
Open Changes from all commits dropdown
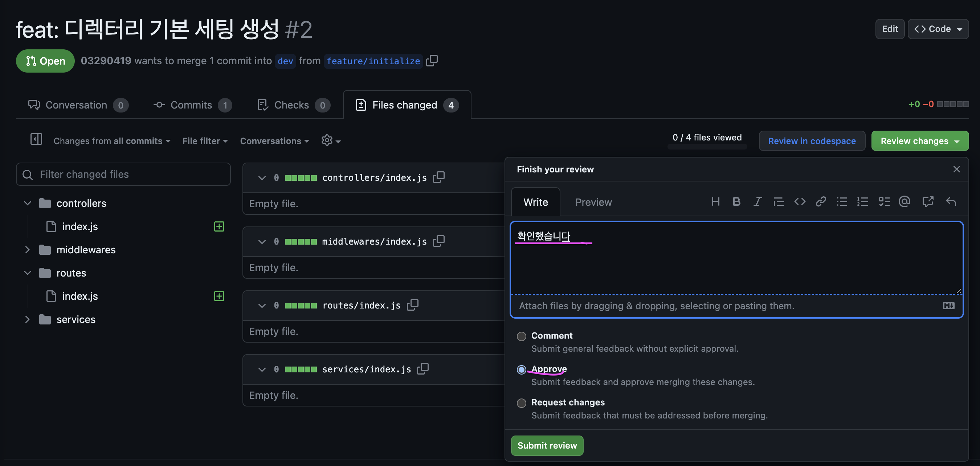pyautogui.click(x=112, y=141)
